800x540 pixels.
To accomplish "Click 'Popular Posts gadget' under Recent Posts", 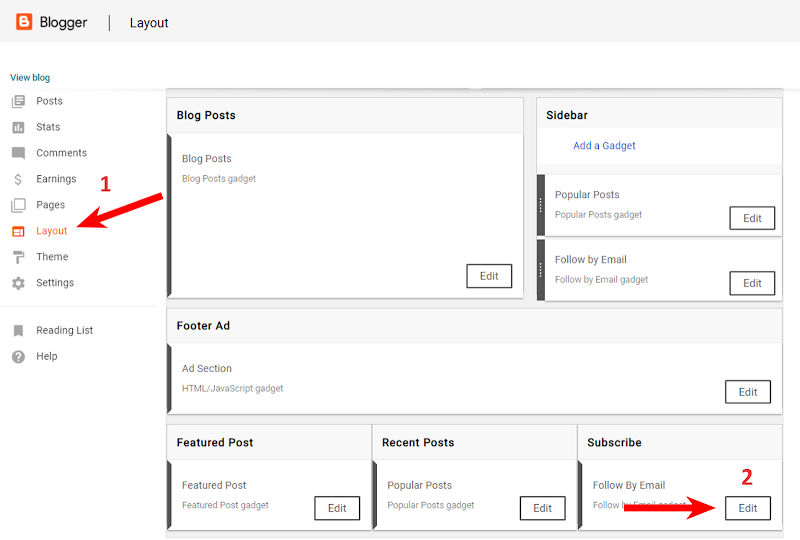I will pos(431,505).
